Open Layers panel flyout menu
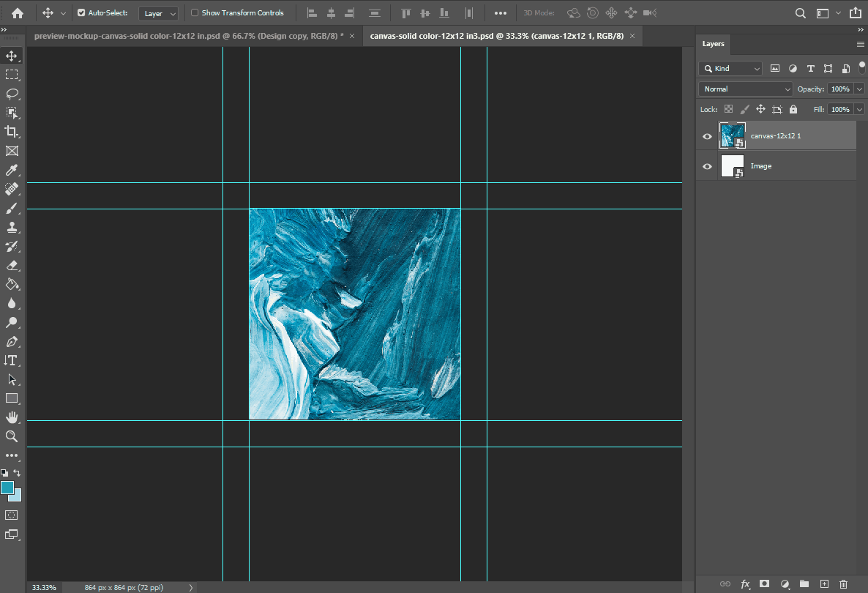 pyautogui.click(x=860, y=45)
